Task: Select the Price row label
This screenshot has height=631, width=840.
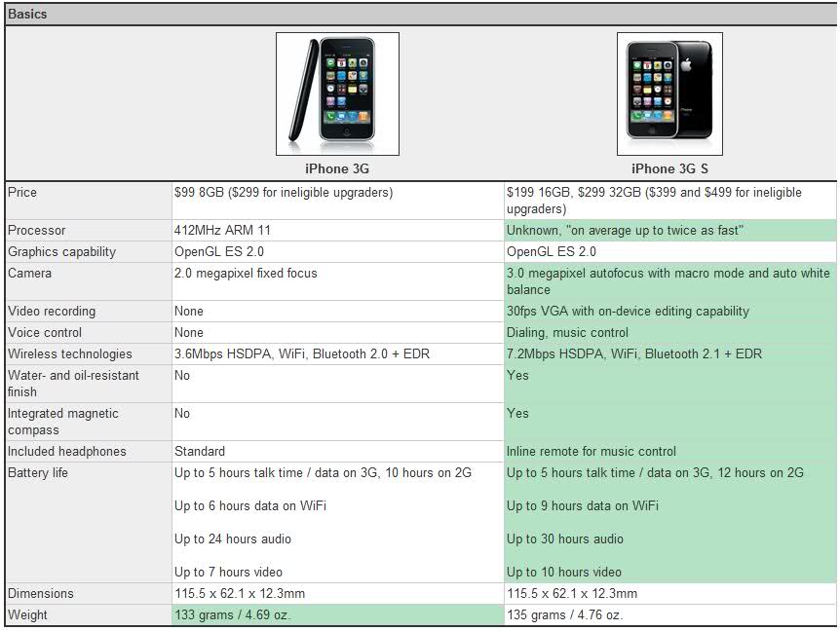Action: tap(22, 193)
